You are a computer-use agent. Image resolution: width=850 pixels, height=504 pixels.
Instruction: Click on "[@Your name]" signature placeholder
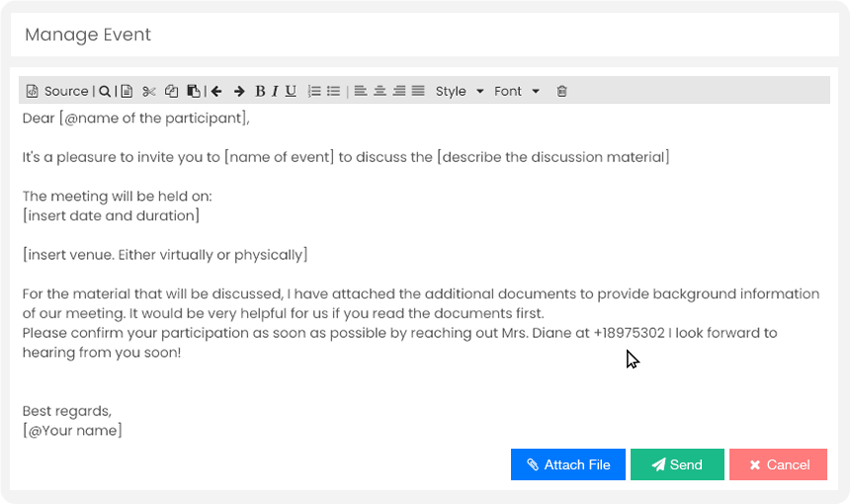tap(72, 430)
